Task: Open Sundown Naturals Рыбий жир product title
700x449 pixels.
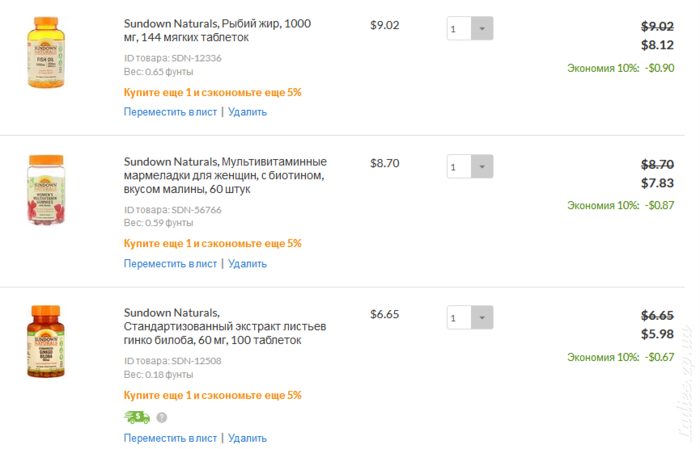Action: coord(217,30)
